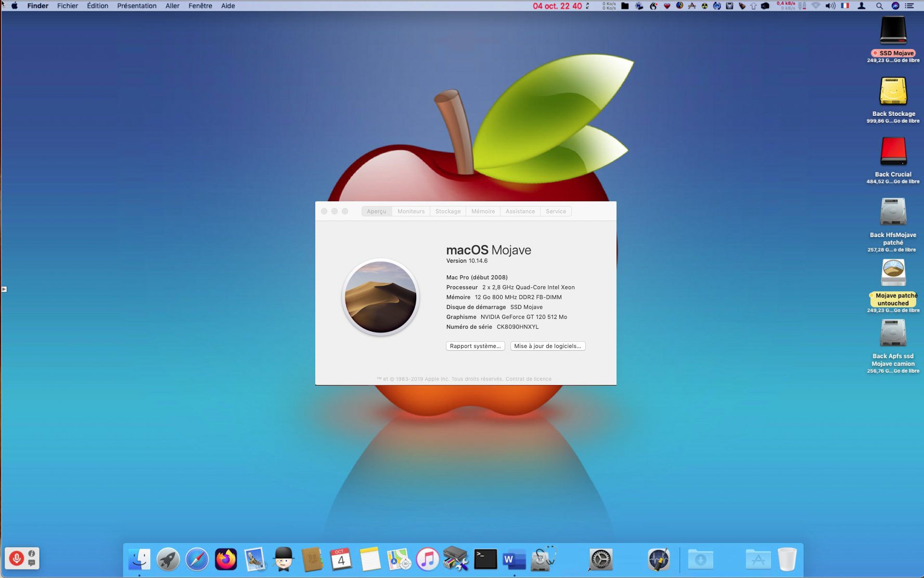This screenshot has width=924, height=578.
Task: Open the Apple menu
Action: (x=15, y=6)
